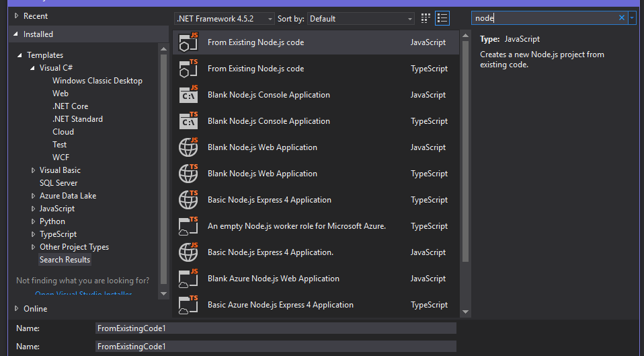Switch to small icons list view
Viewport: 644px width, 356px height.
(x=442, y=18)
